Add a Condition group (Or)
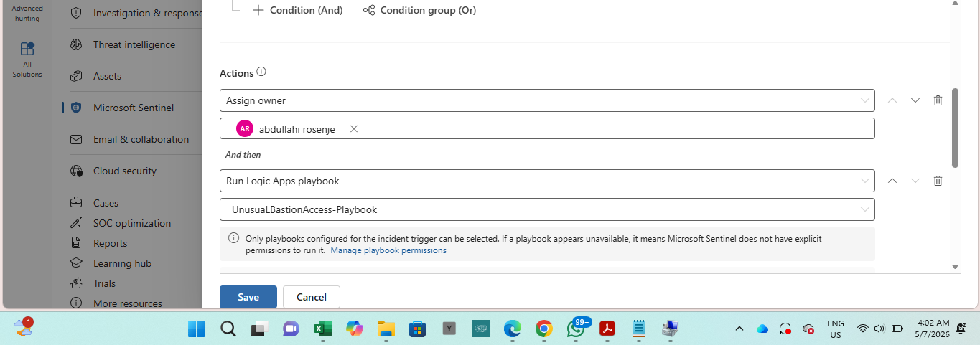This screenshot has height=345, width=980. [x=419, y=10]
